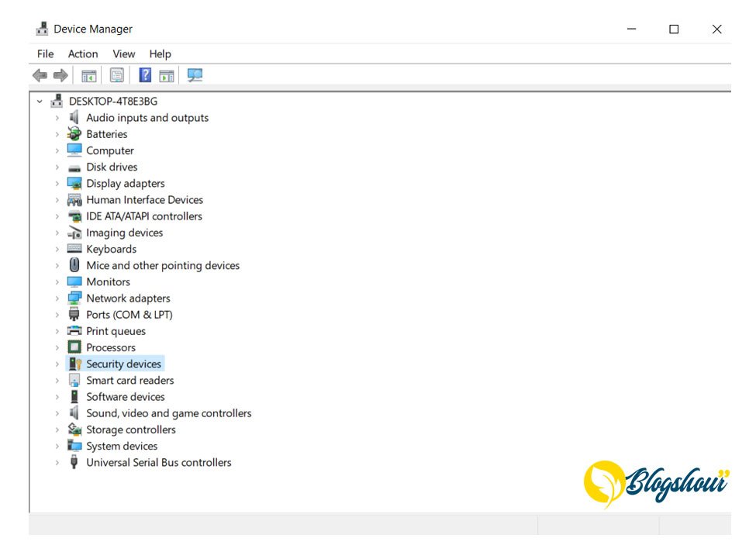Click the Back arrow toolbar icon
The image size is (756, 552).
point(40,75)
